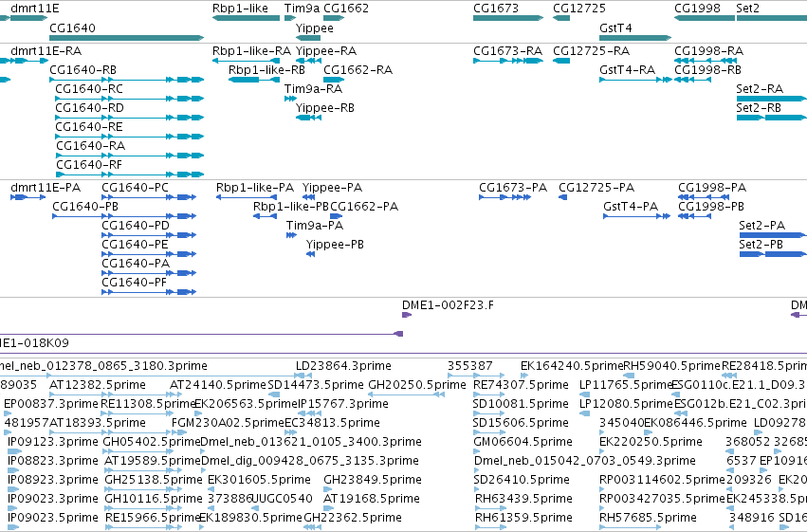Open the CG1998 gene label
Image resolution: width=807 pixels, height=532 pixels.
tap(697, 9)
